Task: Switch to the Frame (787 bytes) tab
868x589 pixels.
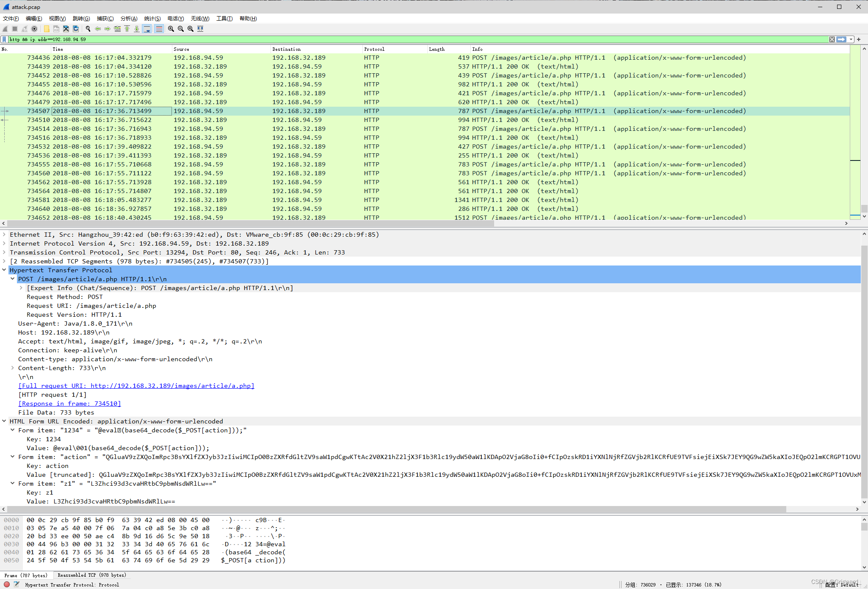Action: 26,575
